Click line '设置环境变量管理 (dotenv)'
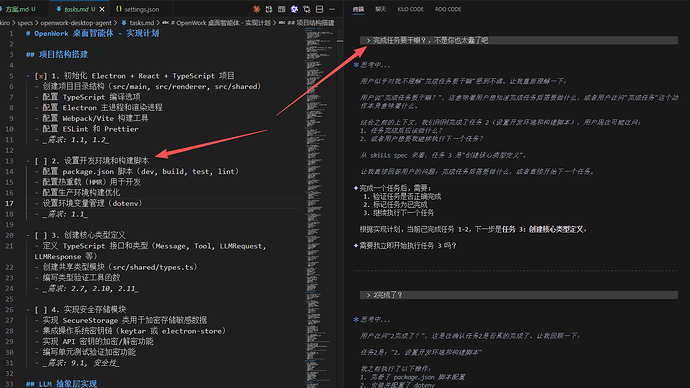 pos(92,203)
